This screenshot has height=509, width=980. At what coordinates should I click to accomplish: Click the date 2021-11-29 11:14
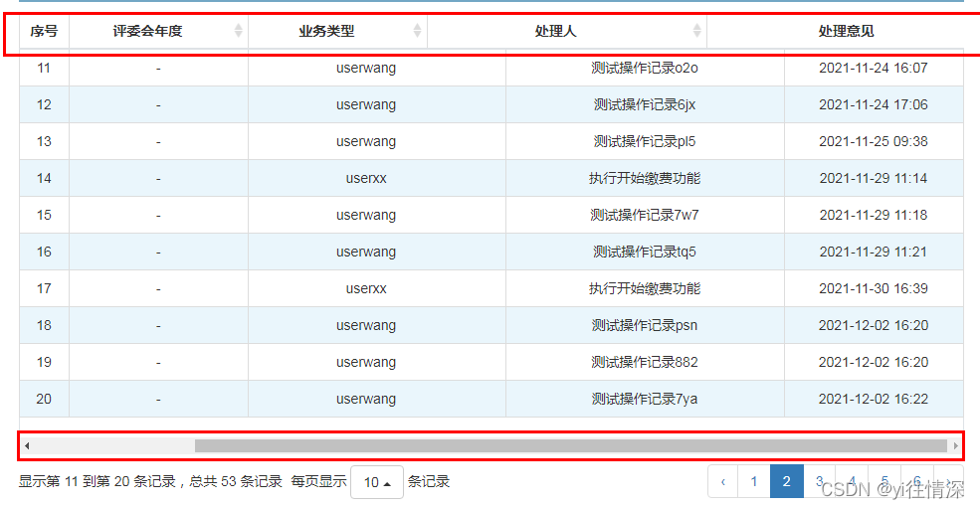pos(874,179)
